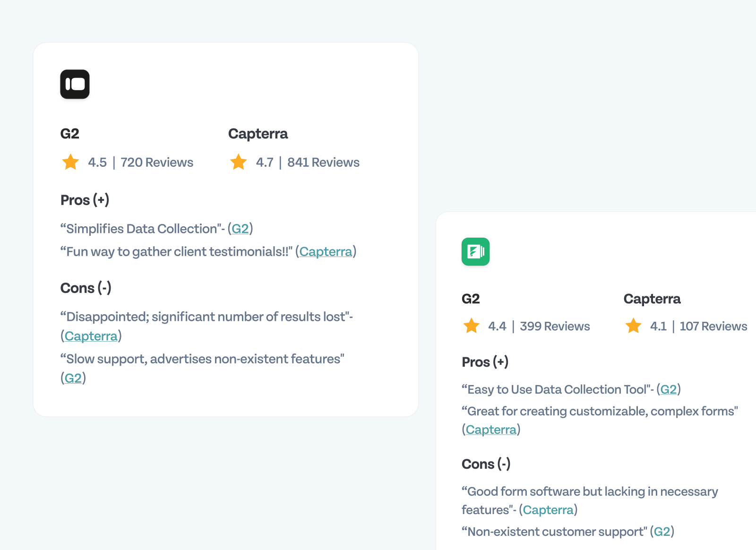The height and width of the screenshot is (550, 756).
Task: Click the Pros (+) section header on the left card
Action: pos(85,200)
